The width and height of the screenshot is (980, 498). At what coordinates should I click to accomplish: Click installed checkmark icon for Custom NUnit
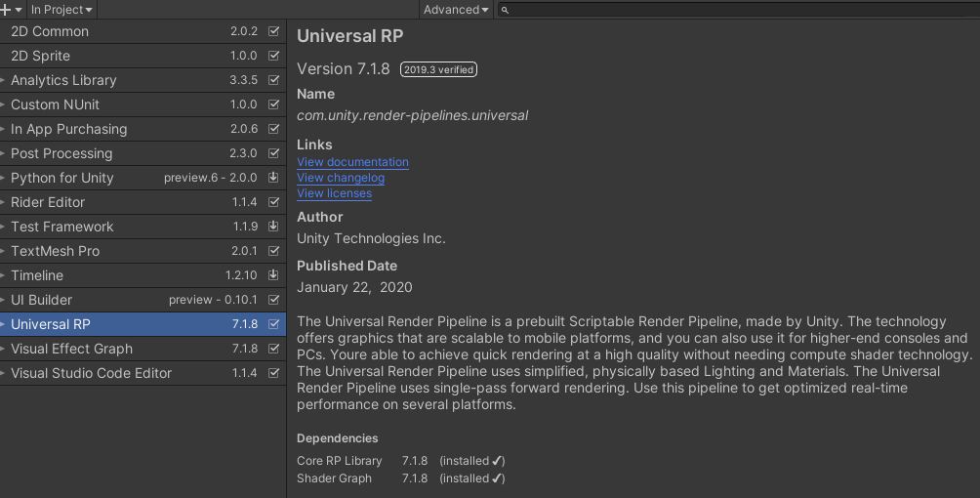point(273,104)
